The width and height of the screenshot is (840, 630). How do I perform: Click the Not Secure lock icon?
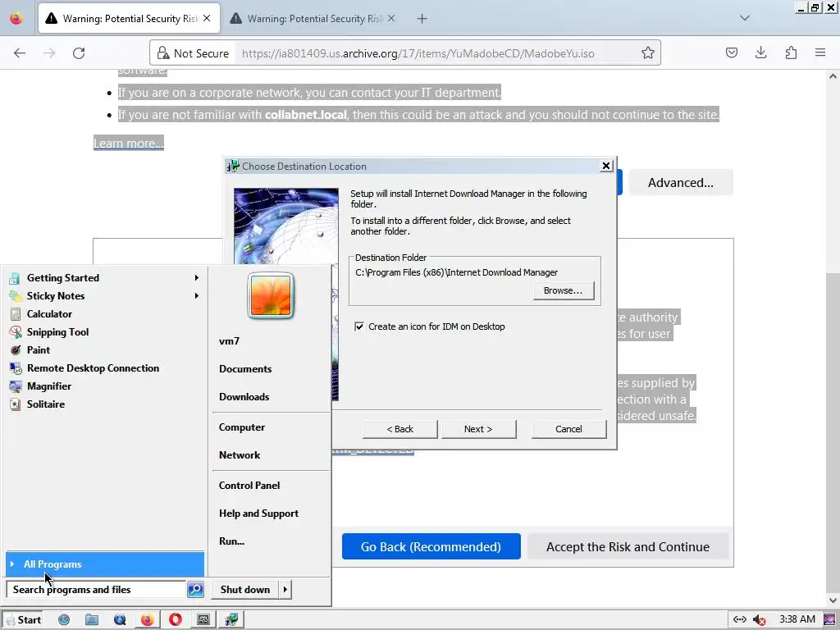pos(163,53)
